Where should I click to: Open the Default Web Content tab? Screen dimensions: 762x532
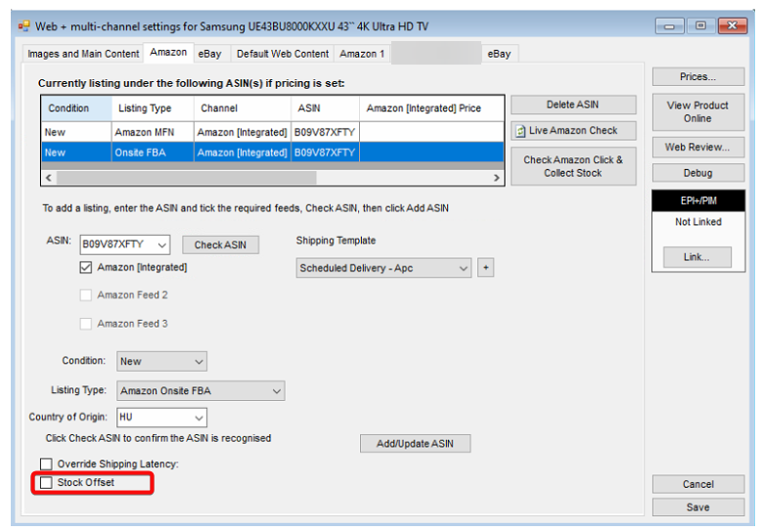click(283, 54)
